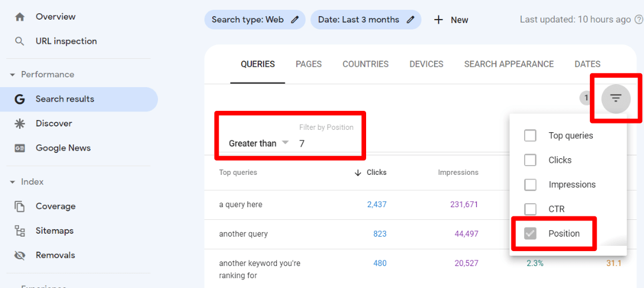Open Discover report in sidebar
This screenshot has height=288, width=644.
click(x=54, y=124)
